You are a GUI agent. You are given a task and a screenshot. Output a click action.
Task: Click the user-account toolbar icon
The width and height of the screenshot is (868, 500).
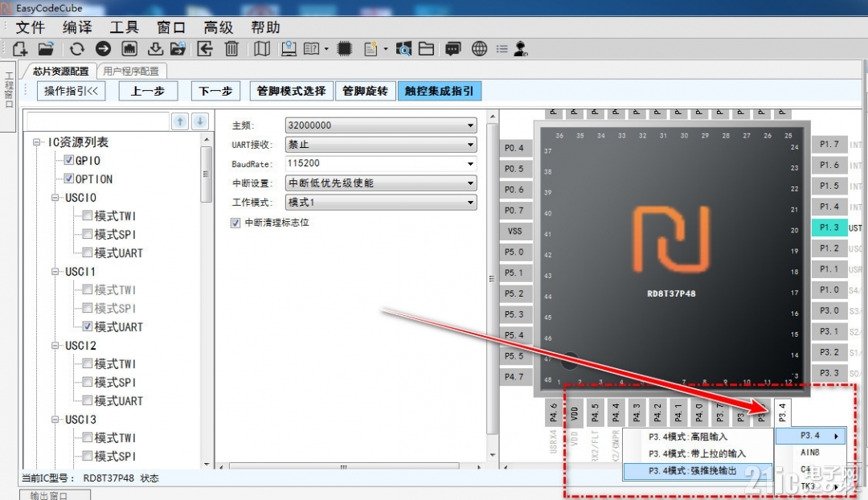(520, 49)
